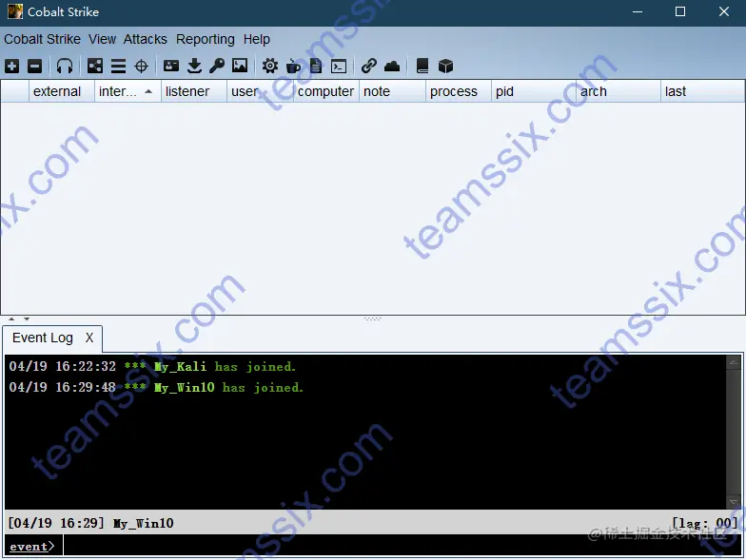
Task: Click the [lag: 00] status indicator
Action: coord(704,523)
